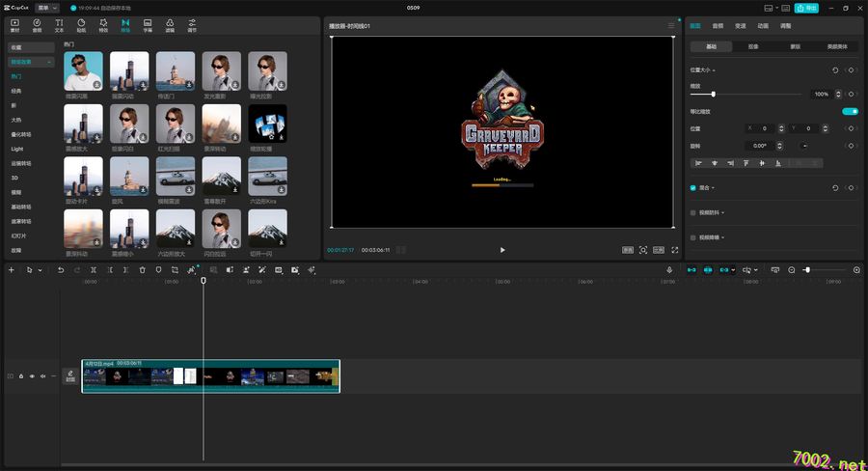Toggle the uniform scale switch
Screen dimensions: 868x471
[850, 111]
